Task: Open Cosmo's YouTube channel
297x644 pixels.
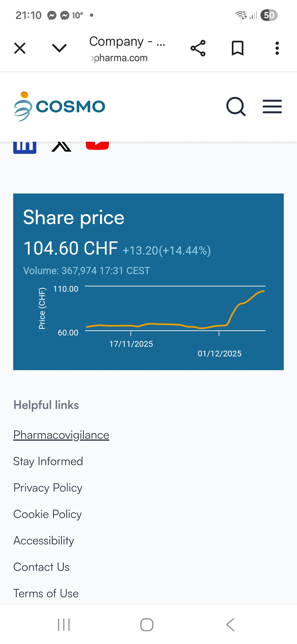Action: 97,146
